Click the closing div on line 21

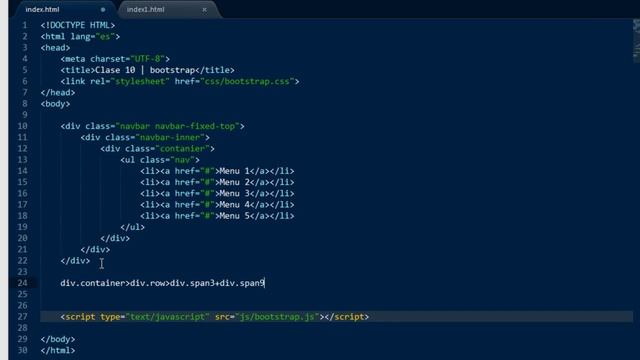tap(95, 249)
